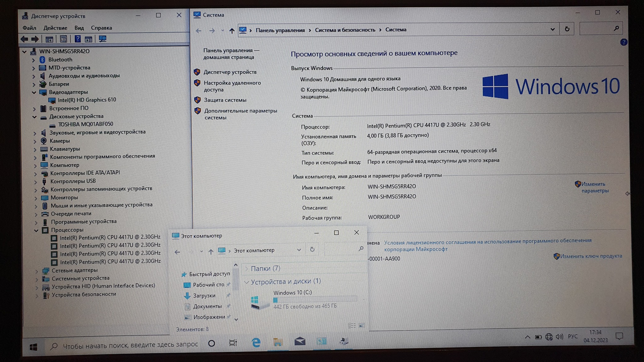This screenshot has width=644, height=362.
Task: Expand the Bluetooth device category
Action: click(x=33, y=60)
